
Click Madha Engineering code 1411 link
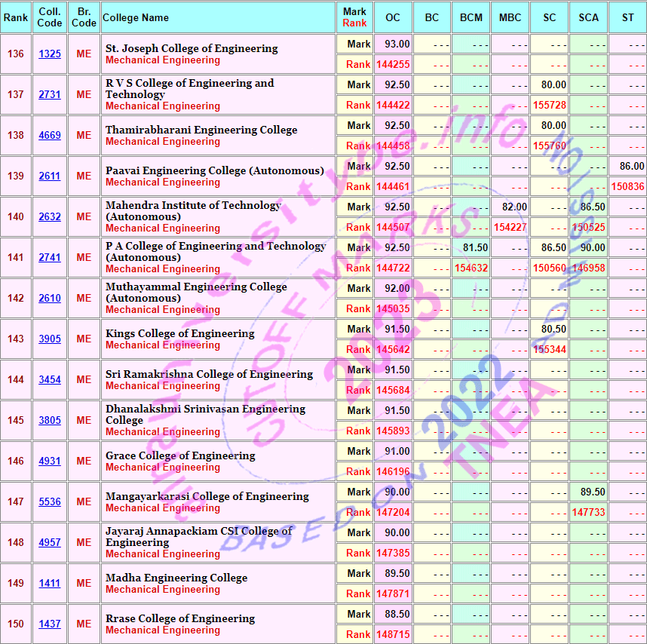[x=50, y=584]
